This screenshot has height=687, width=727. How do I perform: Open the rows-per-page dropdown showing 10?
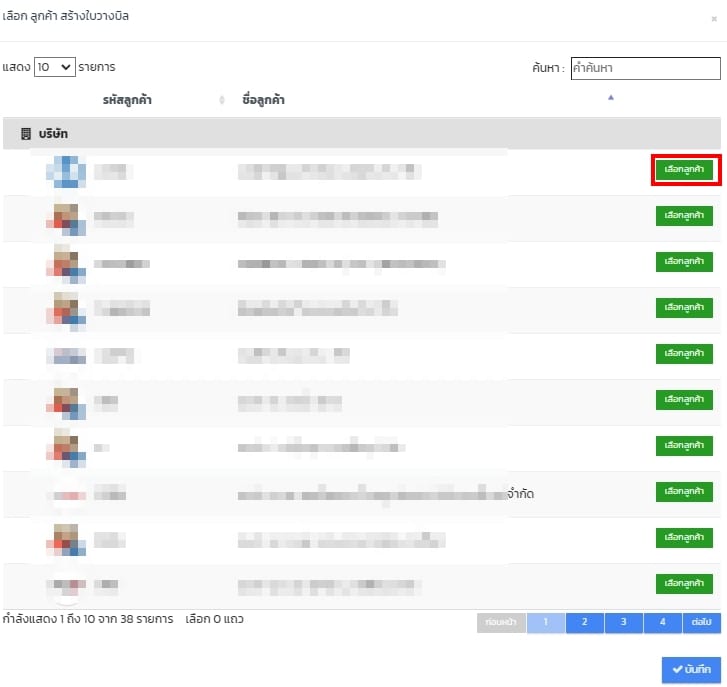[54, 67]
